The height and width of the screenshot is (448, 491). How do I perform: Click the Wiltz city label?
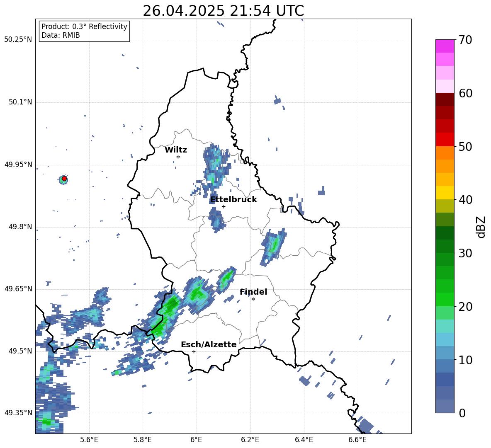tap(176, 150)
